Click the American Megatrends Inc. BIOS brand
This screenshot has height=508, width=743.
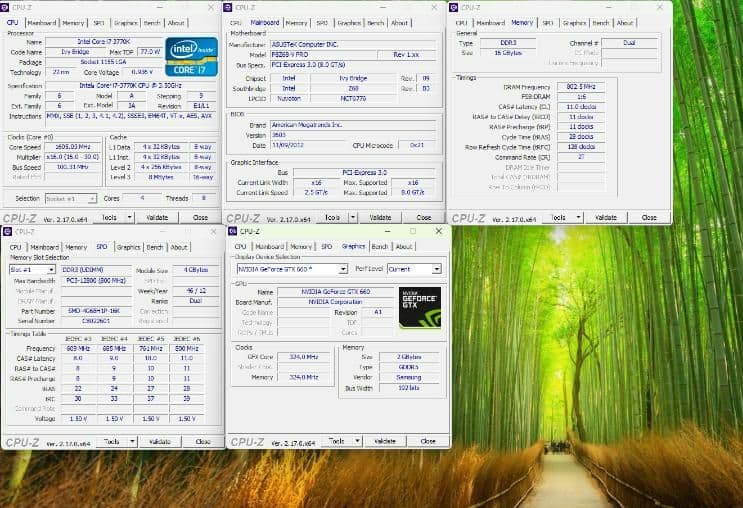(x=353, y=125)
